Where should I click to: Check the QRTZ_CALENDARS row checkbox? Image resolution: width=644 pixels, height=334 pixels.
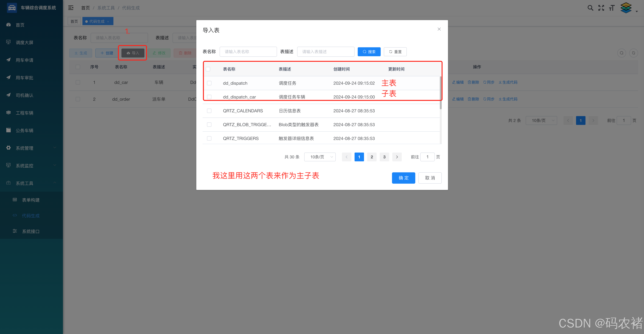pos(209,111)
